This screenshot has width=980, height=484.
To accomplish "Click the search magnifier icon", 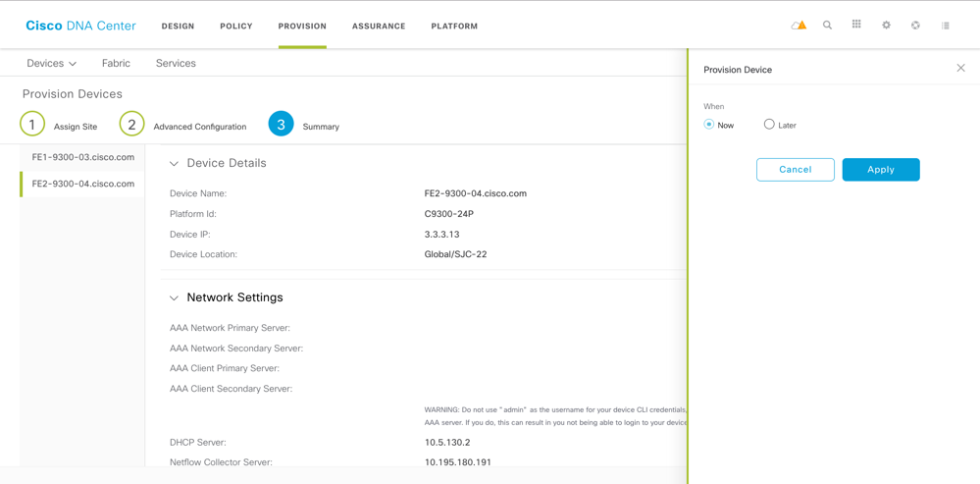I will pyautogui.click(x=828, y=26).
